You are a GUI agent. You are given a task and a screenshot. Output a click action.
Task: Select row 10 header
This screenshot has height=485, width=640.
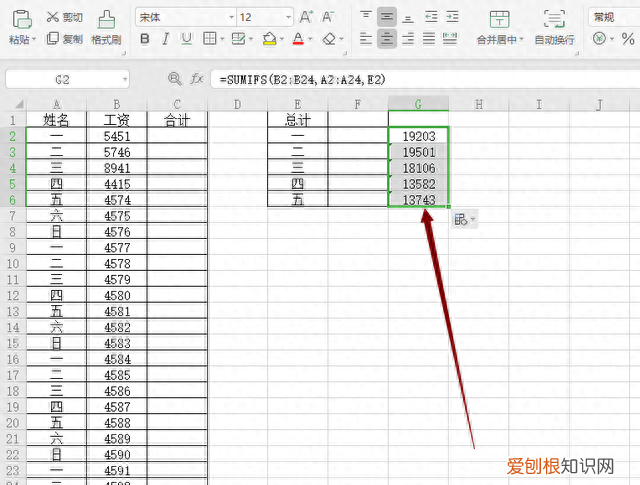pyautogui.click(x=12, y=265)
